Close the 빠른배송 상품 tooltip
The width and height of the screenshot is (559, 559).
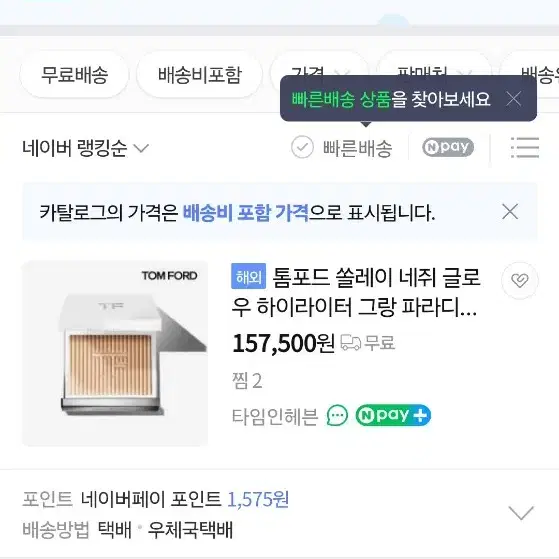pos(514,99)
